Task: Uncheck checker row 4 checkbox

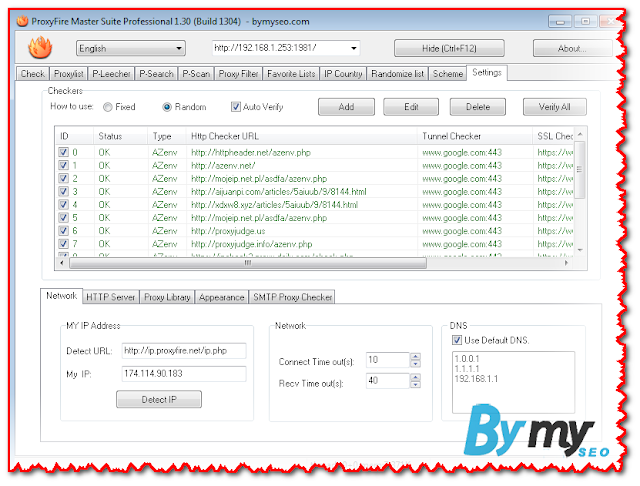Action: (63, 204)
